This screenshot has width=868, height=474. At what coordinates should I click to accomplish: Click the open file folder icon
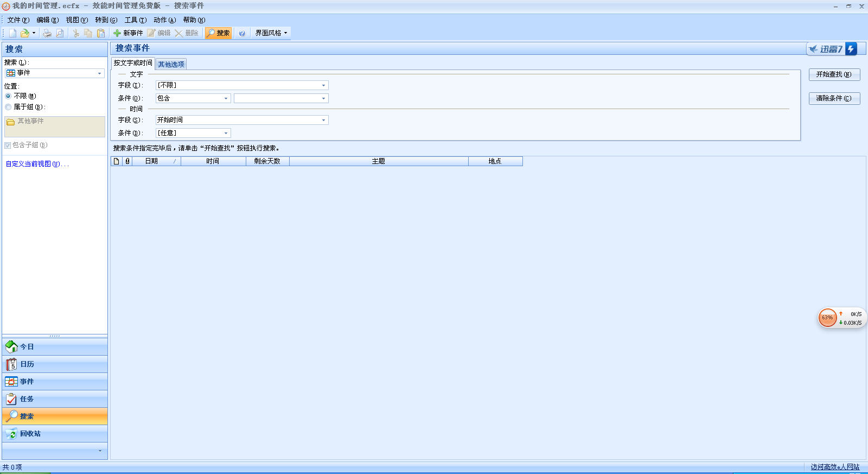tap(24, 33)
